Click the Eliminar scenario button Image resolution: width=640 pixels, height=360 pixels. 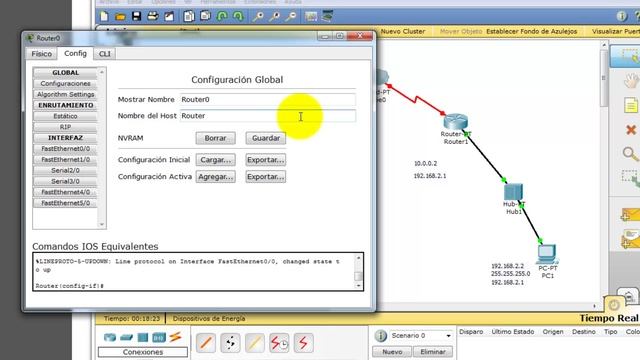433,351
